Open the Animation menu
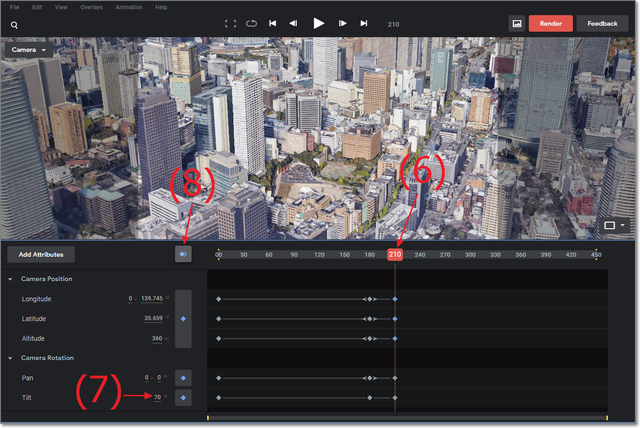 (128, 7)
